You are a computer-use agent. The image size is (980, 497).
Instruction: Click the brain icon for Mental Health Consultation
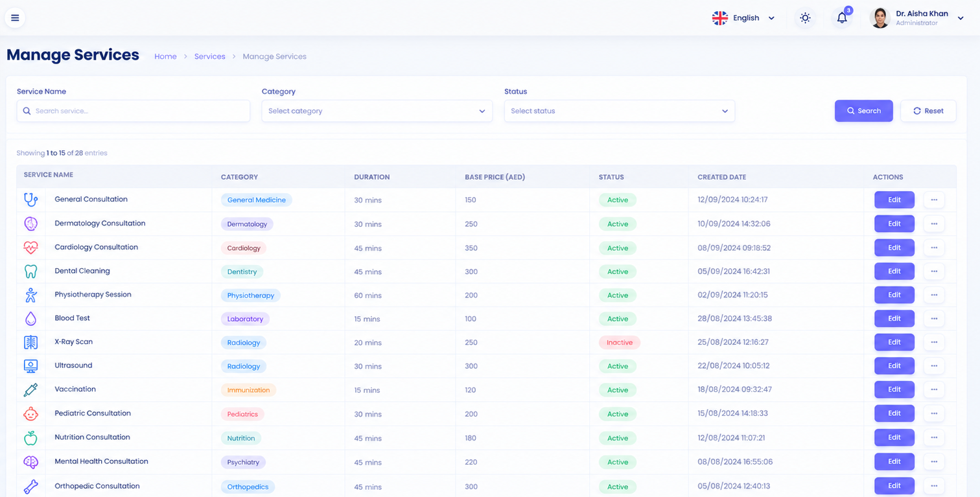point(30,462)
